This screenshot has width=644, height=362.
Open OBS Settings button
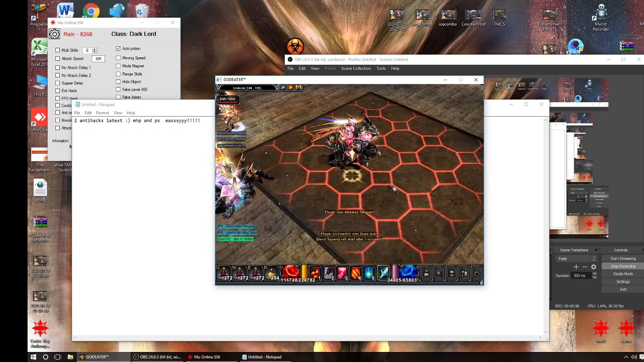pyautogui.click(x=623, y=282)
